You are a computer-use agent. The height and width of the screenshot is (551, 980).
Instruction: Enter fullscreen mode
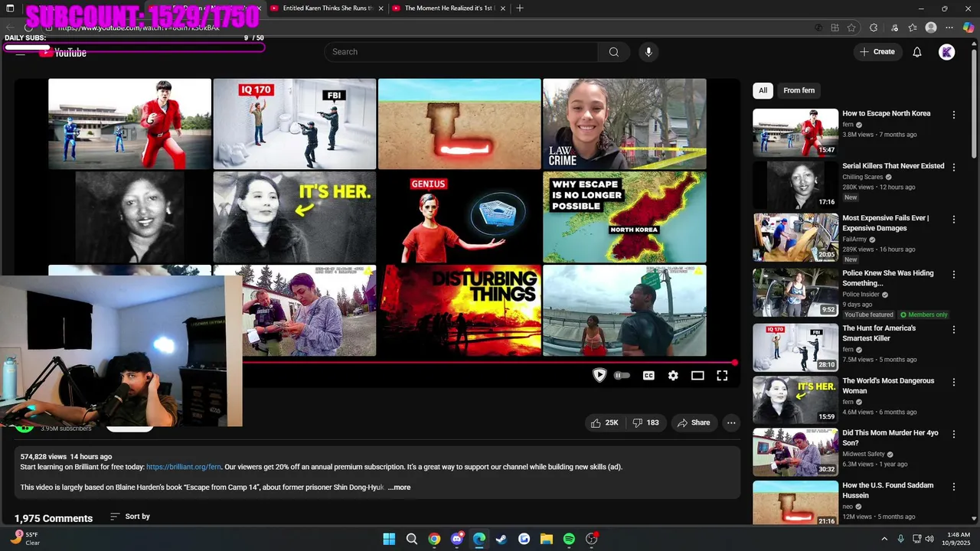coord(722,376)
